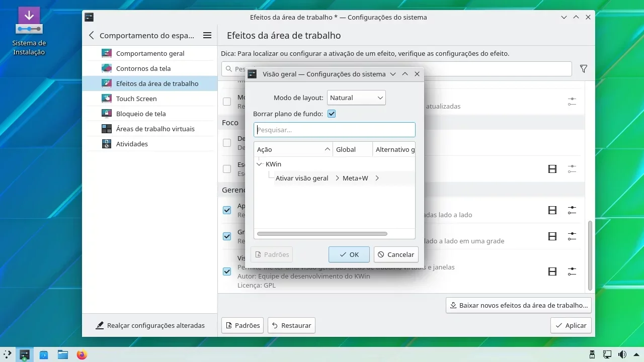Click Cancelar in the Visão geral dialog
The height and width of the screenshot is (362, 644).
[x=396, y=254]
